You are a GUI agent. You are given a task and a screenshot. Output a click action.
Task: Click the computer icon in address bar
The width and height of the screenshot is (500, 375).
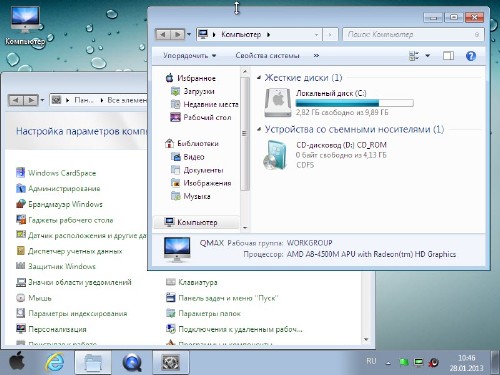click(x=203, y=34)
